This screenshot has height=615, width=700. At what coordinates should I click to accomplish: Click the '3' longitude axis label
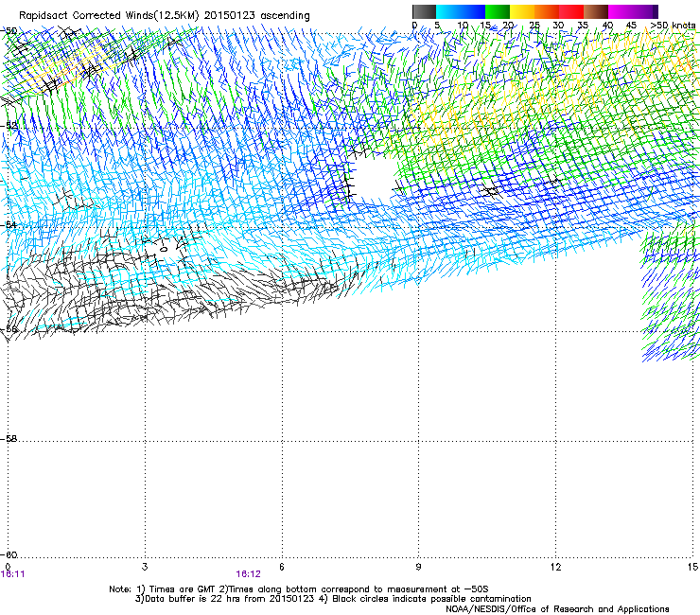(145, 567)
